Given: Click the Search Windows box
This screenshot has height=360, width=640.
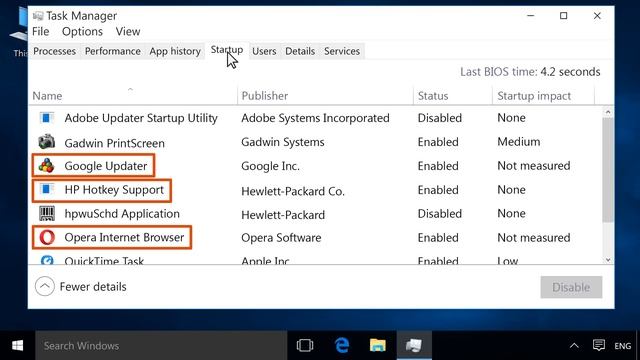Looking at the screenshot, I should coord(161,346).
